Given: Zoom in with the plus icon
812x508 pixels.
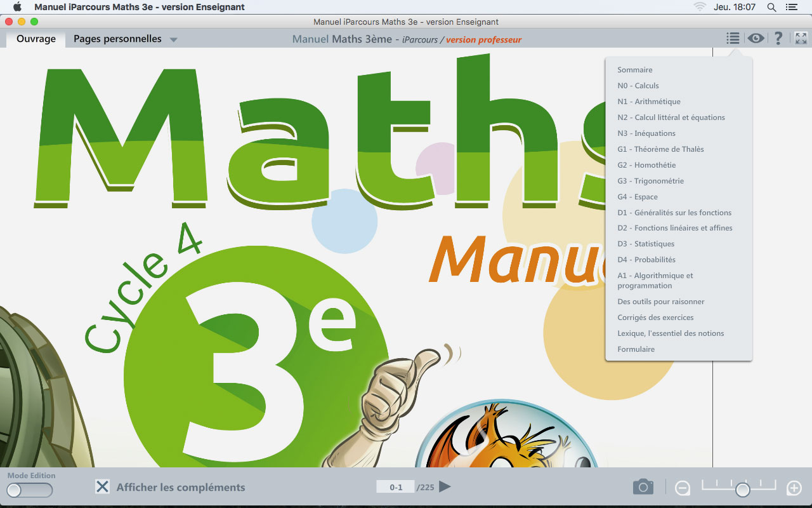Looking at the screenshot, I should click(x=794, y=488).
